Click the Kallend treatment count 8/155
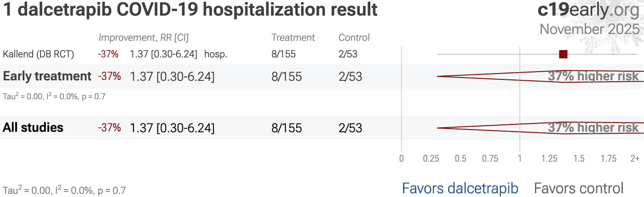 tap(283, 54)
